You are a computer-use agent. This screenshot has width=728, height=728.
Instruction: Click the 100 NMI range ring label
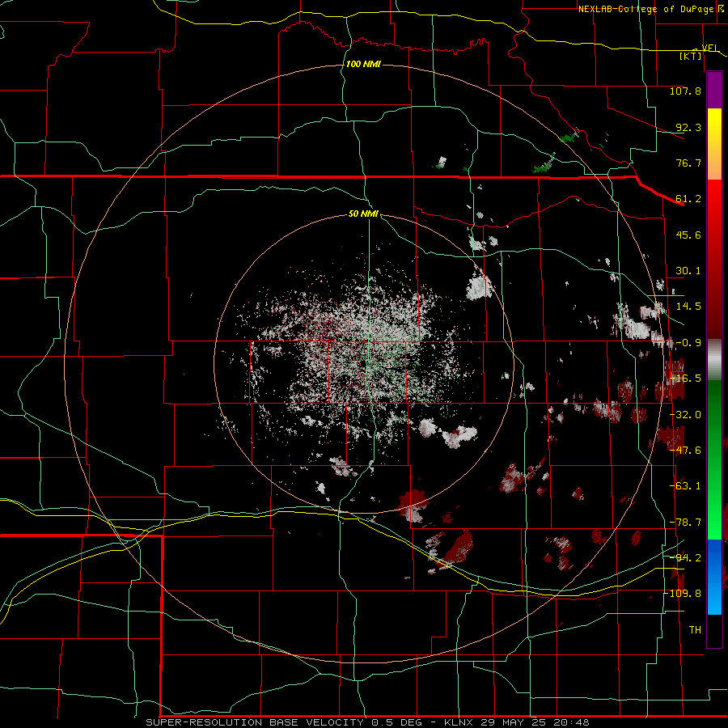coord(363,64)
